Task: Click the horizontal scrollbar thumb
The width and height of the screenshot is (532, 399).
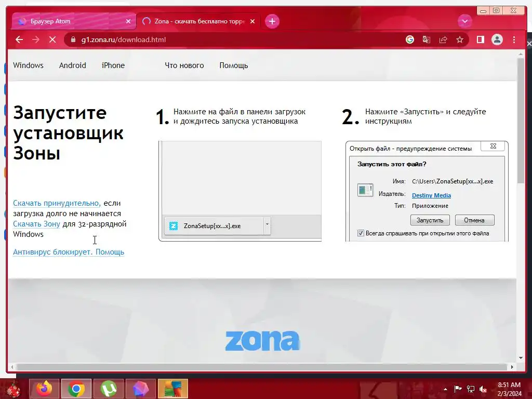Action: [x=261, y=367]
